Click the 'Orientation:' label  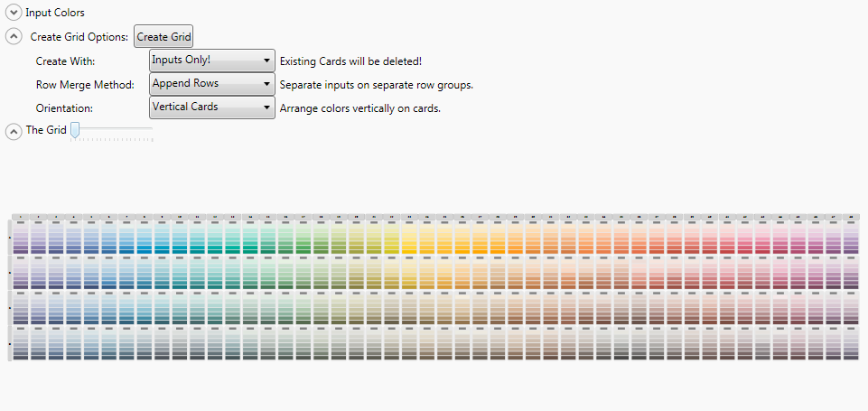[x=62, y=108]
